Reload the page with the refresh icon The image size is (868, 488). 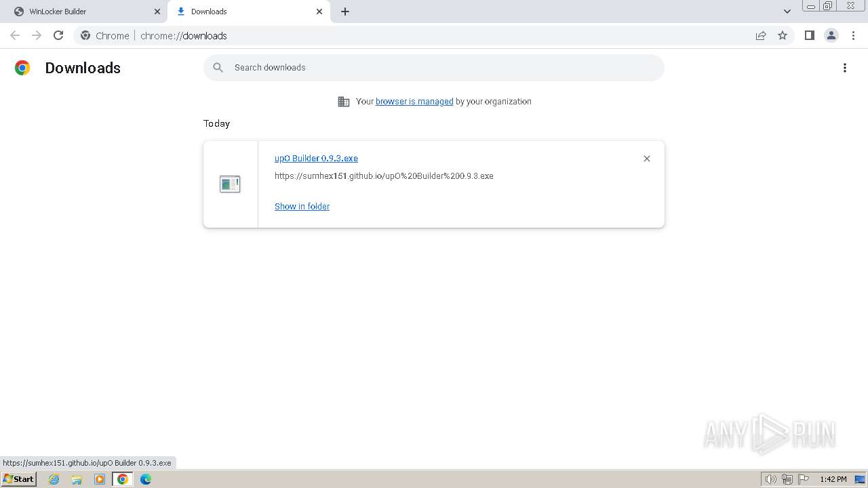click(58, 35)
